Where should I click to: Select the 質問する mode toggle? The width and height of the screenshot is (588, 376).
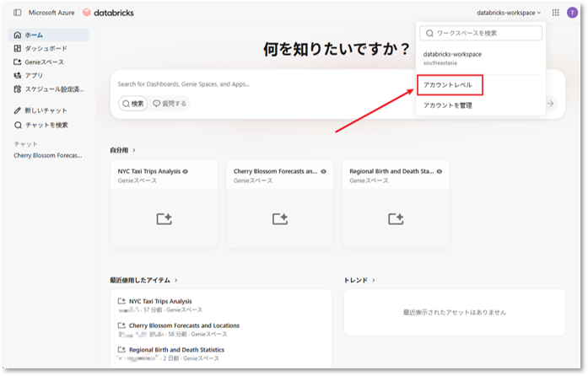tap(170, 104)
